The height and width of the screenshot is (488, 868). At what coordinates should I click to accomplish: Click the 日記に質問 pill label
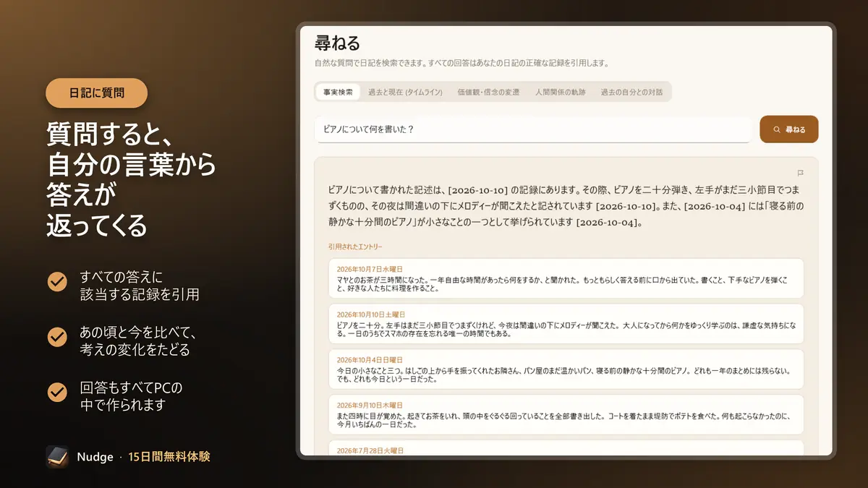(x=96, y=93)
